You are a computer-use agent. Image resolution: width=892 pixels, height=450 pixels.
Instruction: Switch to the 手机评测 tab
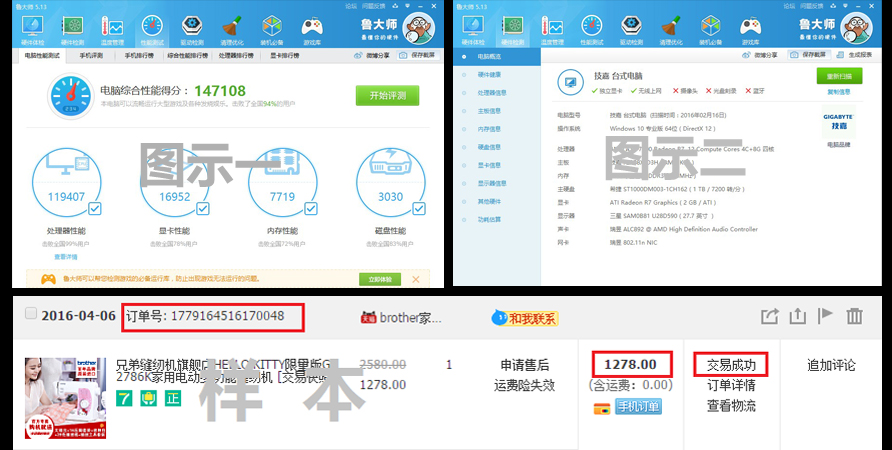click(91, 56)
